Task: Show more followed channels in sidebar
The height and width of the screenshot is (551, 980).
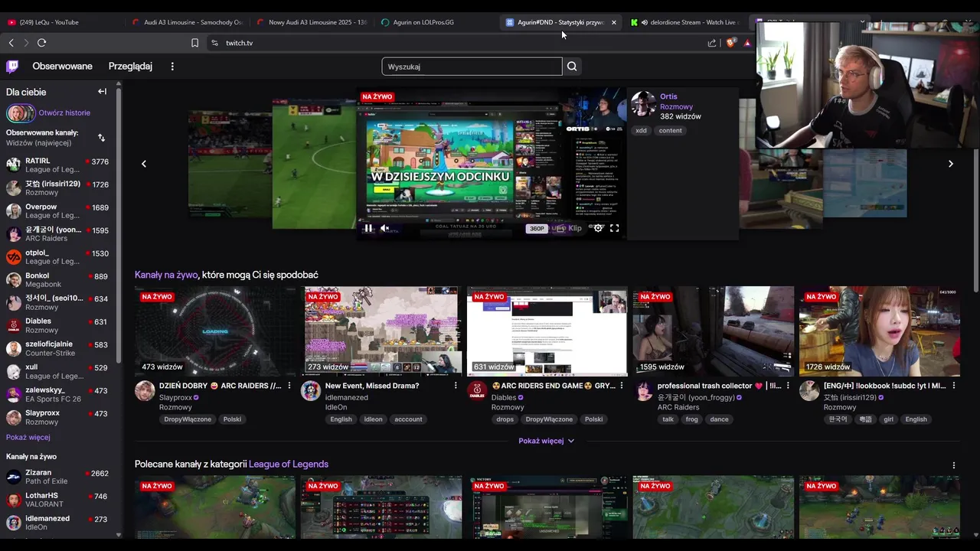Action: coord(28,437)
